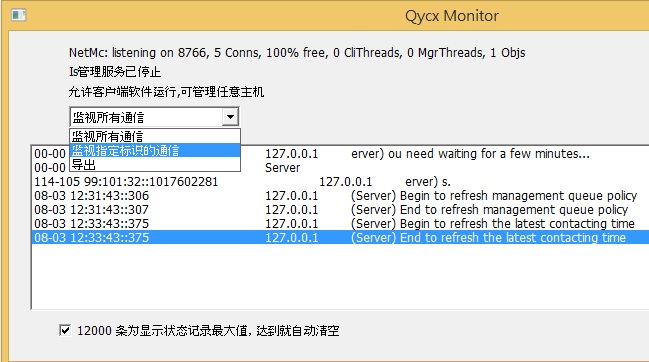Click the Qycx Monitor title bar text
Screen dimensions: 649x362
(x=452, y=16)
